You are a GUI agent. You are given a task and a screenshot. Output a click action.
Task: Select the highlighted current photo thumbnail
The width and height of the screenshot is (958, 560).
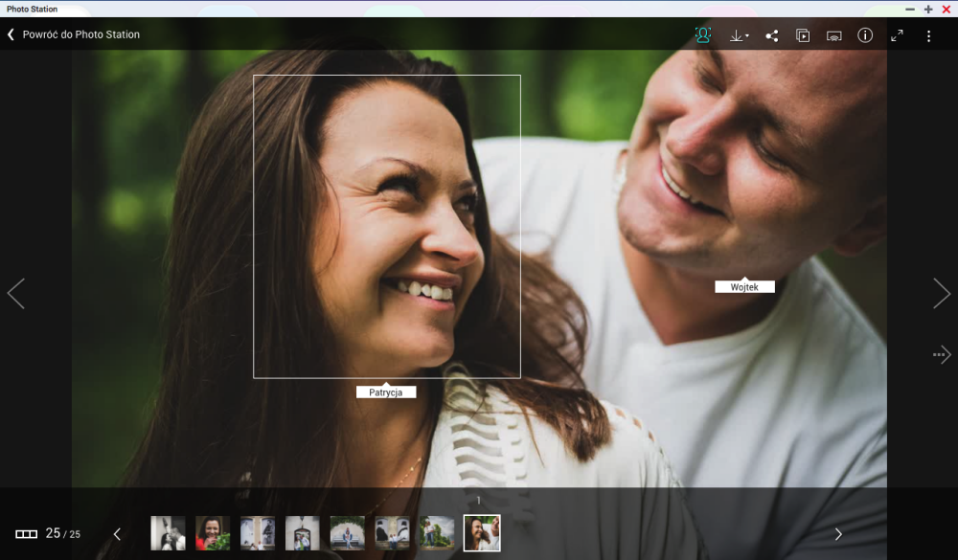click(482, 533)
